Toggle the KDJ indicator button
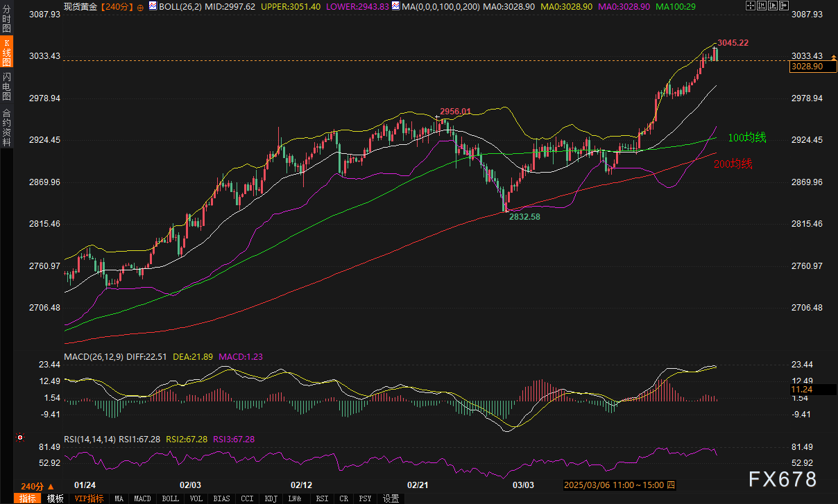 click(271, 498)
